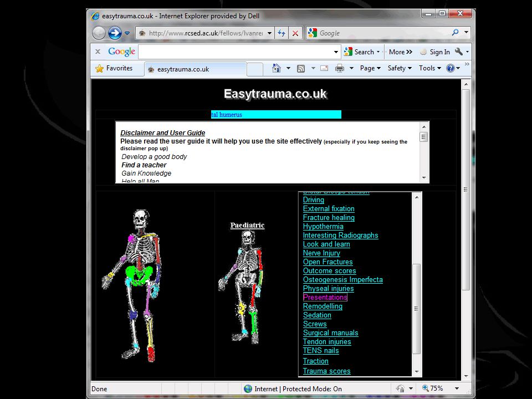Open the Hypothermia link
This screenshot has height=399, width=532.
(x=323, y=226)
